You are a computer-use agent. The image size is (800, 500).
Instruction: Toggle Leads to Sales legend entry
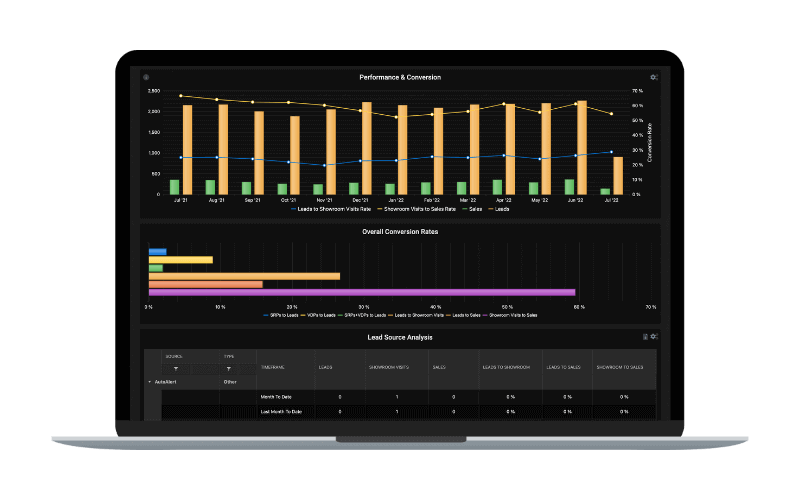pos(464,315)
